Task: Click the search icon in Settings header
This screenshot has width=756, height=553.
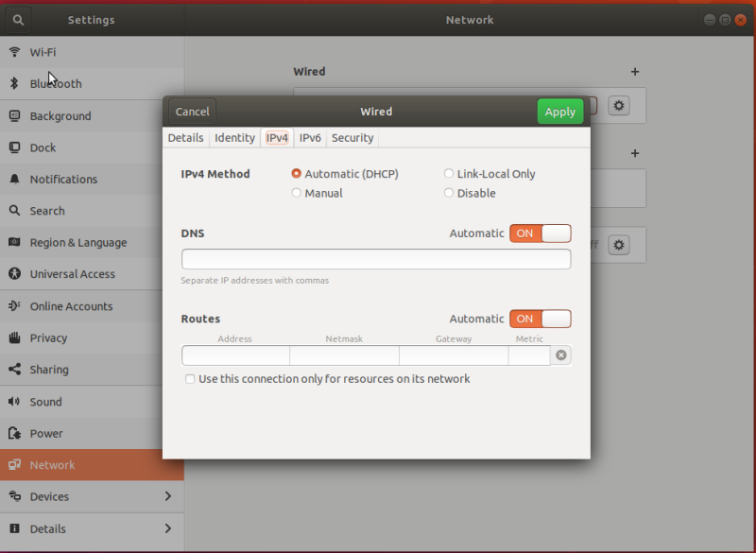Action: (x=19, y=19)
